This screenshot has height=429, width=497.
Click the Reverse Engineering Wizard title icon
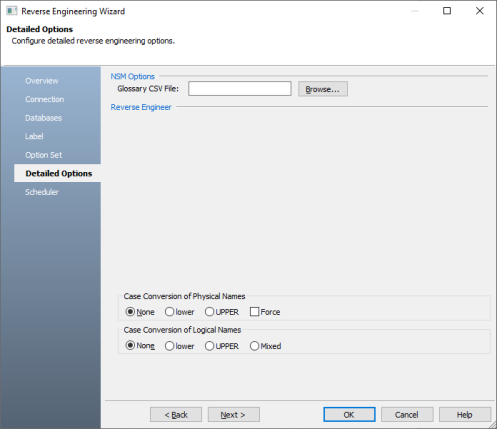[x=11, y=11]
